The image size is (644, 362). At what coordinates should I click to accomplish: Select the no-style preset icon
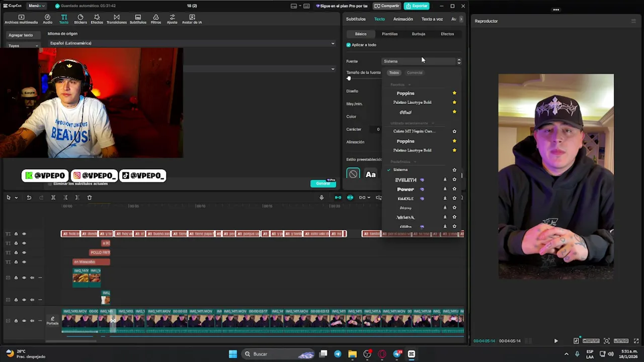(x=353, y=174)
